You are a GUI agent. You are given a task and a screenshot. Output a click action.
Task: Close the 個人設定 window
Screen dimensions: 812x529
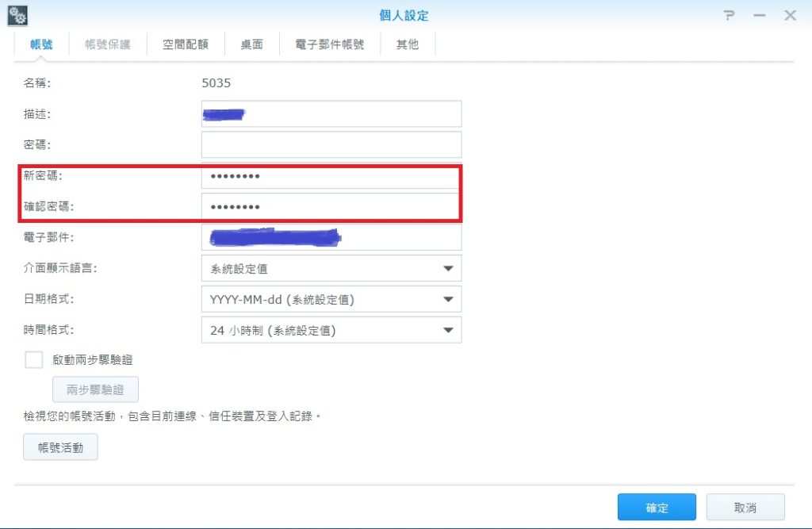(790, 16)
